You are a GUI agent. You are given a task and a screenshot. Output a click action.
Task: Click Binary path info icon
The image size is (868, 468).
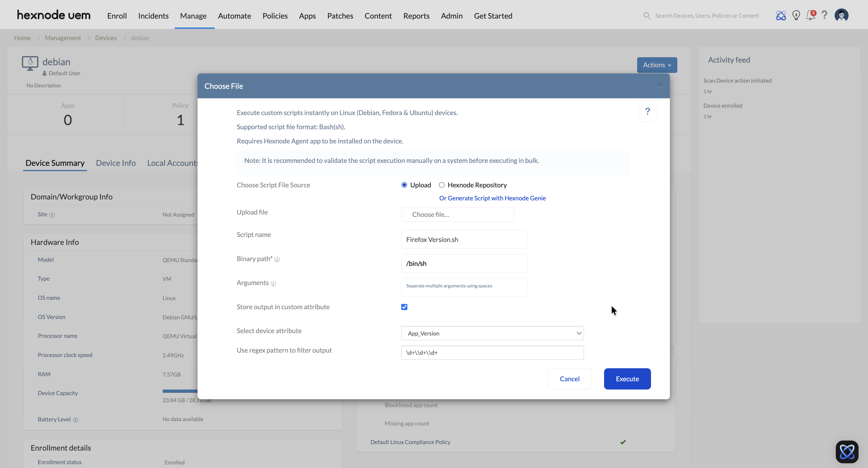[277, 259]
